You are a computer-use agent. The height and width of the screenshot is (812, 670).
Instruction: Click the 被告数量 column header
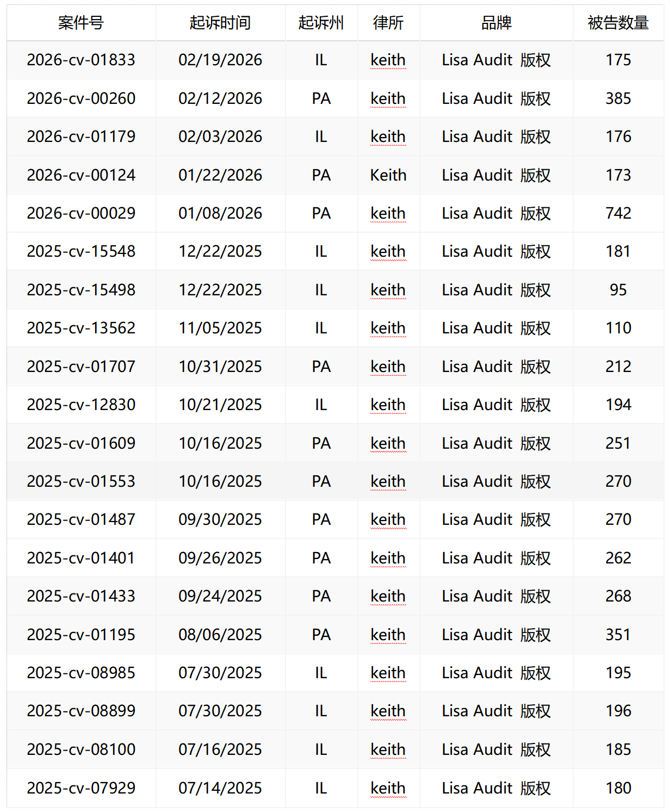[x=618, y=23]
